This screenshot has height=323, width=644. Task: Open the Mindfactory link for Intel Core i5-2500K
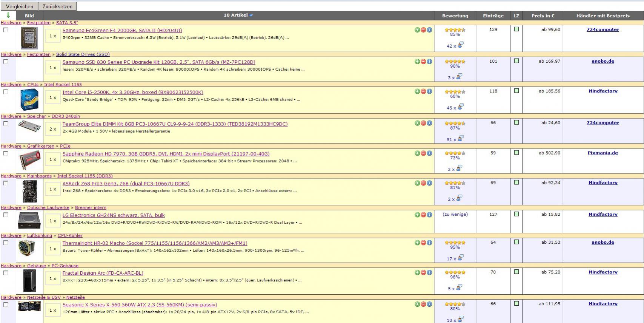(603, 91)
